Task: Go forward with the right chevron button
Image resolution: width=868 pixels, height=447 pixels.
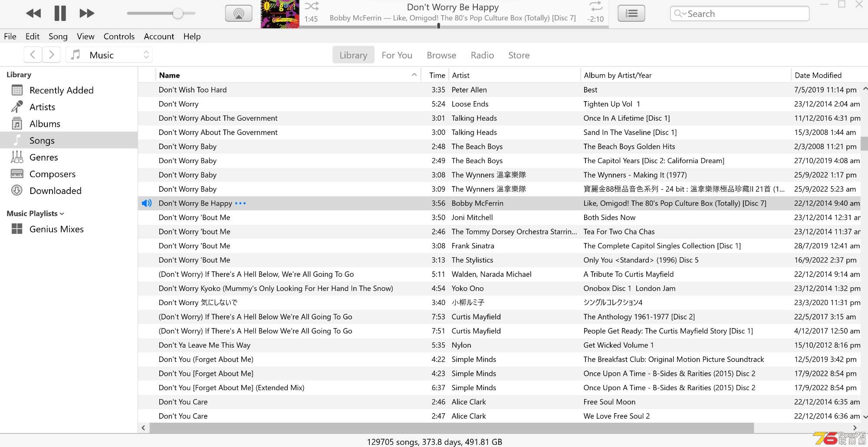Action: coord(51,55)
